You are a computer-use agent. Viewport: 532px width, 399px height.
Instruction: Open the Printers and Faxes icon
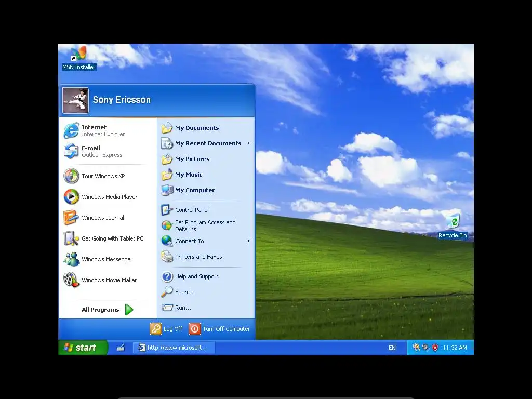[x=167, y=257]
